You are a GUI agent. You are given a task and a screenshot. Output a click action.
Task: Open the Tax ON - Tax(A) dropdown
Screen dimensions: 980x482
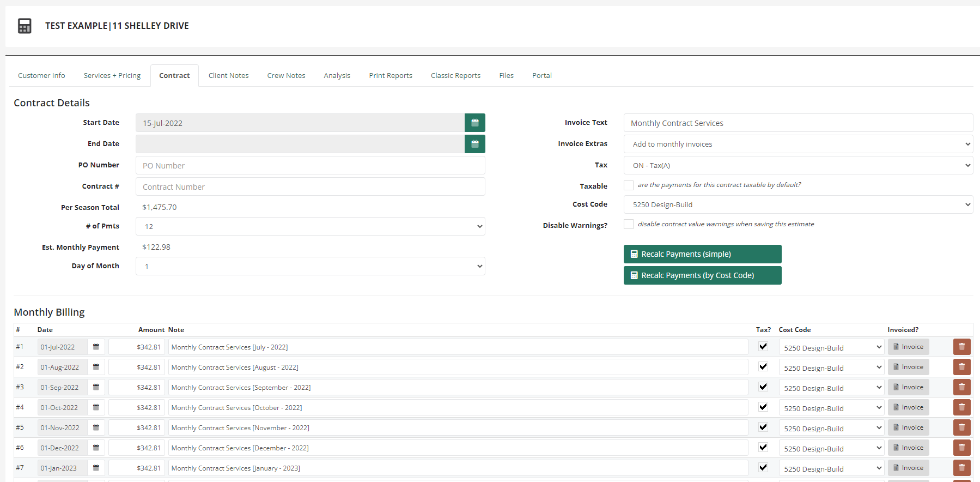(798, 165)
